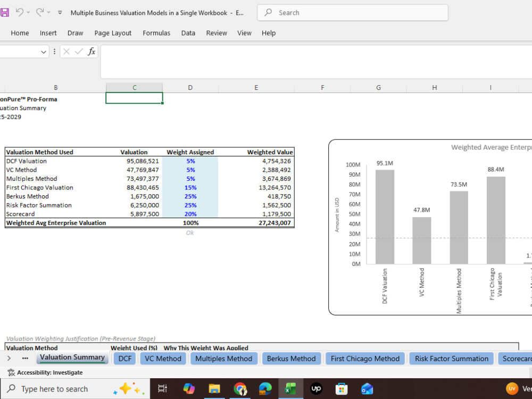Click the Cancel (X) formula bar icon
The height and width of the screenshot is (399, 532).
click(x=66, y=52)
